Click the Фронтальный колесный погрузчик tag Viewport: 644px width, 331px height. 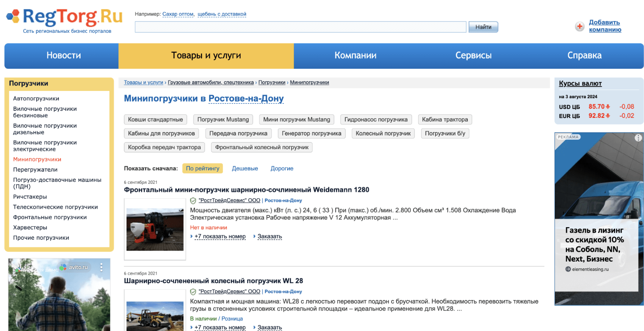(x=262, y=147)
